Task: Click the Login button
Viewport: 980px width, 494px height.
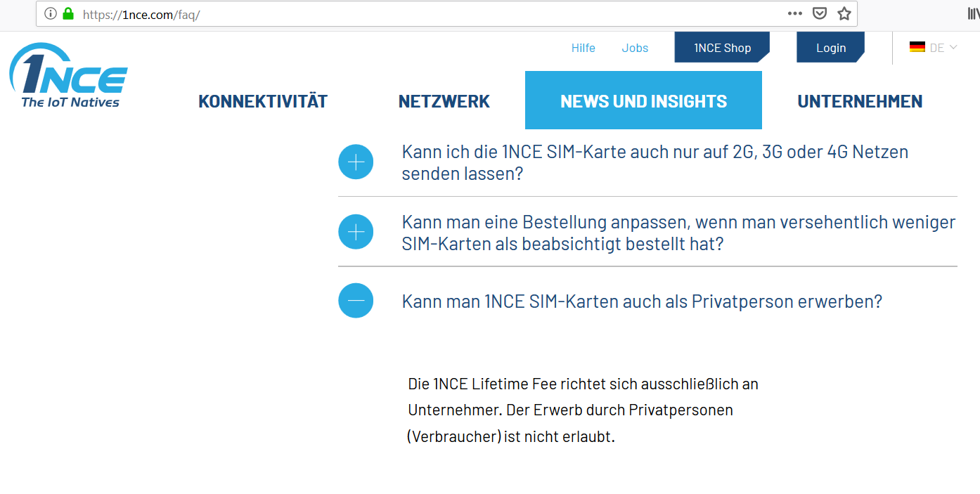Action: point(831,48)
